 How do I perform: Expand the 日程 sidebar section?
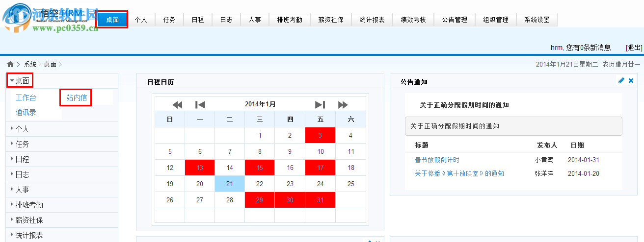[62, 159]
